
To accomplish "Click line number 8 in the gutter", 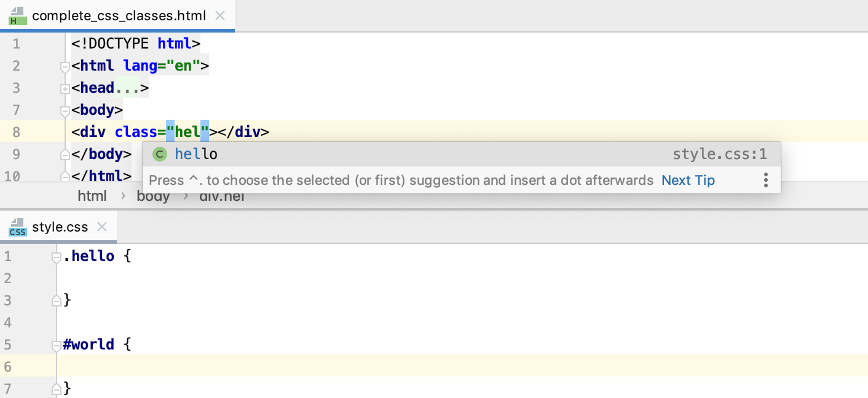I will click(x=16, y=131).
